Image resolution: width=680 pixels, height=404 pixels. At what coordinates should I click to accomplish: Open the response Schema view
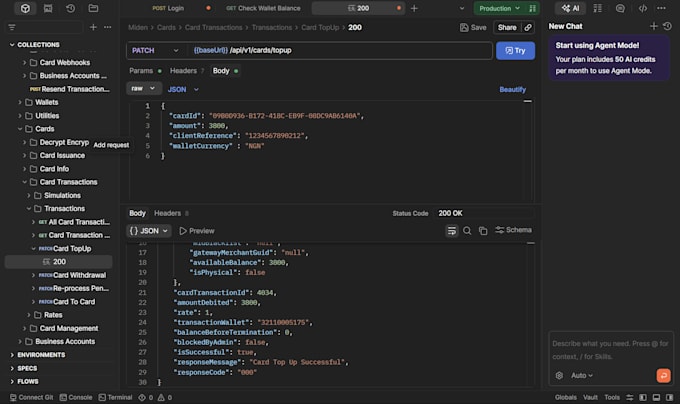point(513,230)
